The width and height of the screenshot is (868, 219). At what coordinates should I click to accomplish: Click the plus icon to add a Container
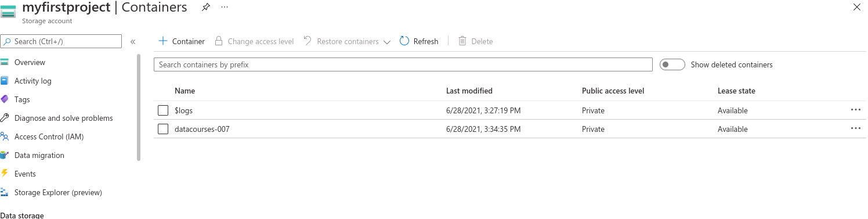click(163, 41)
